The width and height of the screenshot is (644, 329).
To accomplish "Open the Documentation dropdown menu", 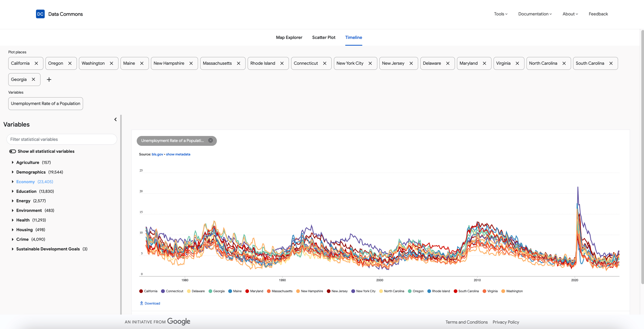I will (x=535, y=14).
